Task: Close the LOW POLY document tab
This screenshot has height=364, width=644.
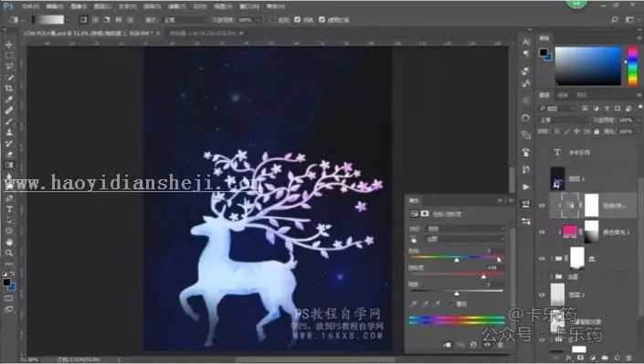Action: (x=158, y=33)
